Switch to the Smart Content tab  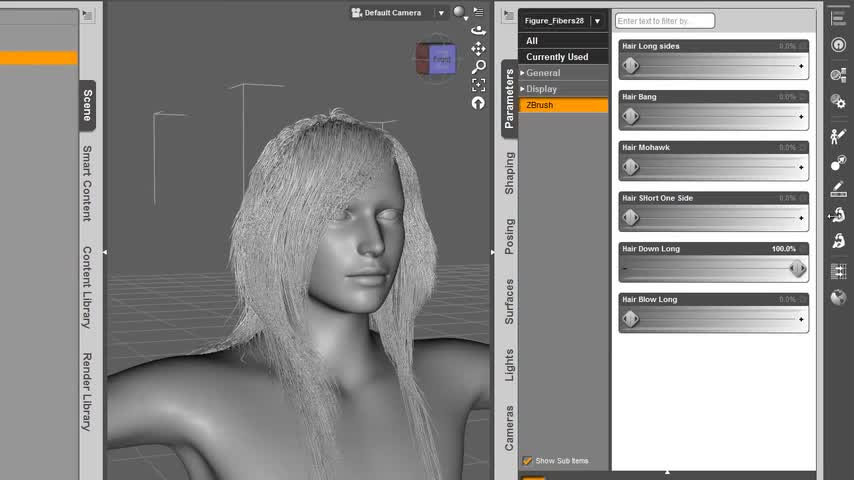pos(87,183)
